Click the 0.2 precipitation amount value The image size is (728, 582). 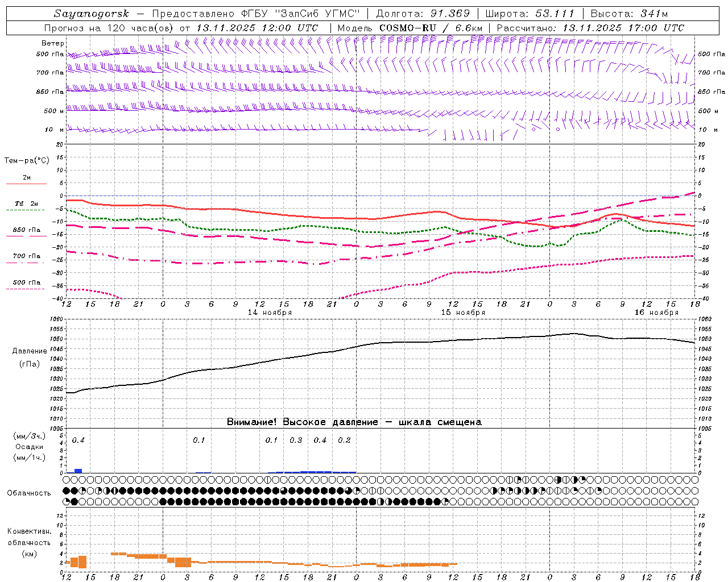point(344,440)
